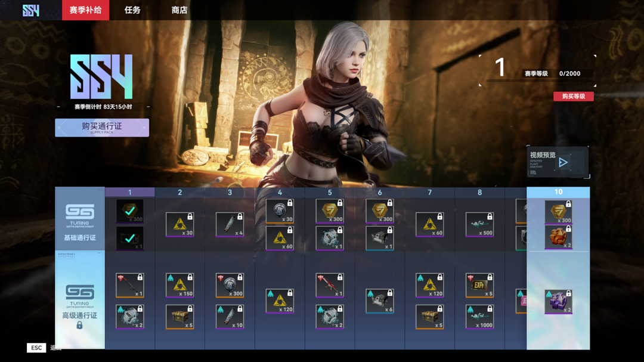Switch to the 任务 tab
This screenshot has width=644, height=362.
132,10
